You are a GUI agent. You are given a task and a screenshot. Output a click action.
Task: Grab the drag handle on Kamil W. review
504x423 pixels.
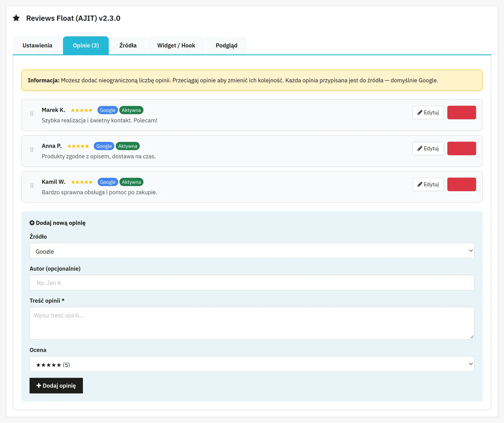point(31,186)
